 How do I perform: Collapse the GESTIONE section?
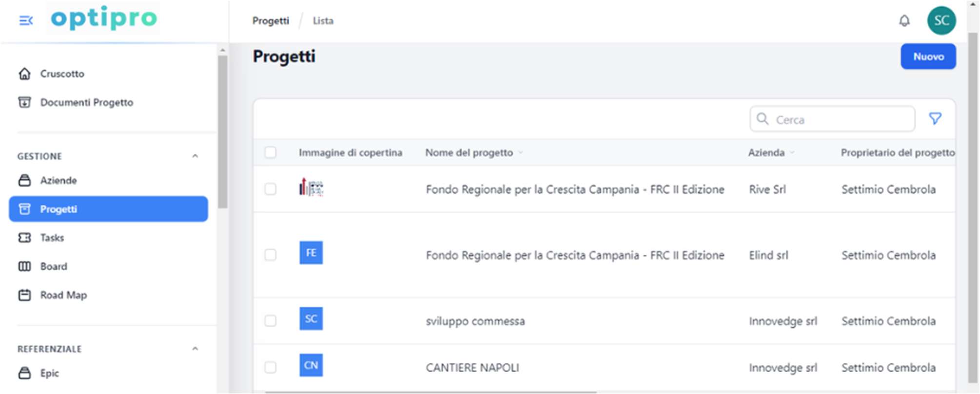click(x=195, y=156)
